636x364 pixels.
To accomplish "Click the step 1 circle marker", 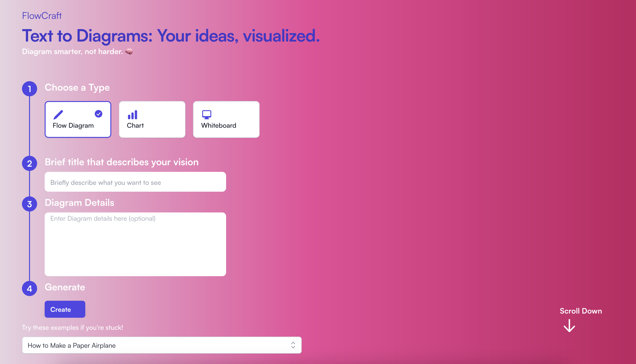I will (x=30, y=89).
